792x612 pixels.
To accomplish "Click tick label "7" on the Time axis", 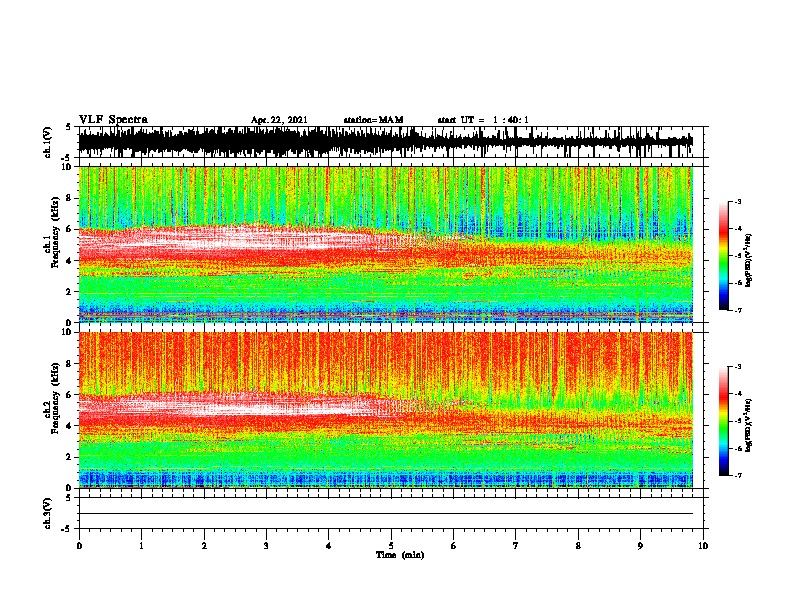I will pos(516,546).
